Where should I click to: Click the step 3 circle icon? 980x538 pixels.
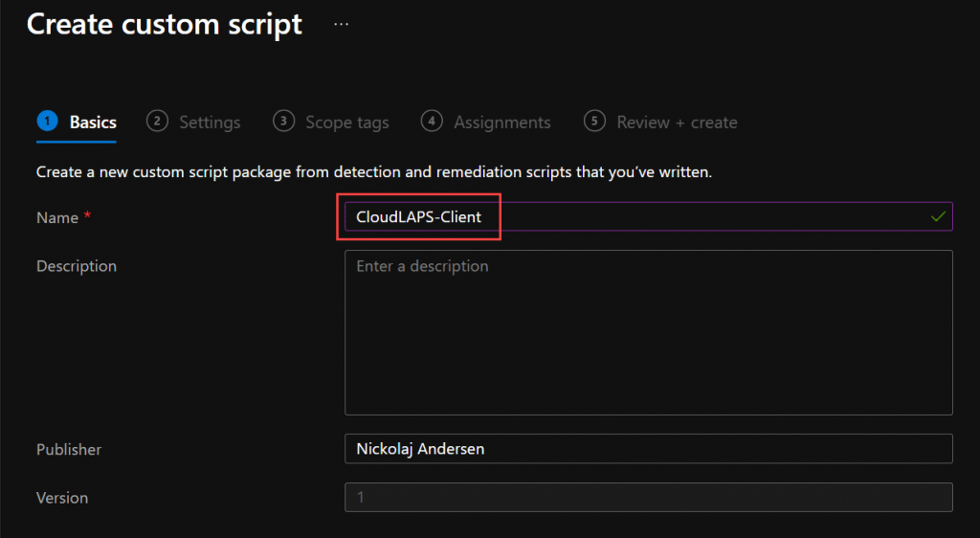click(283, 121)
